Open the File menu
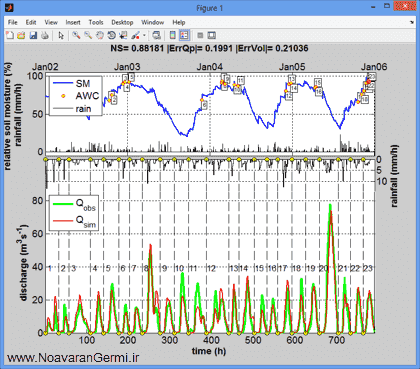Viewport: 420px width, 369px height. click(x=13, y=22)
